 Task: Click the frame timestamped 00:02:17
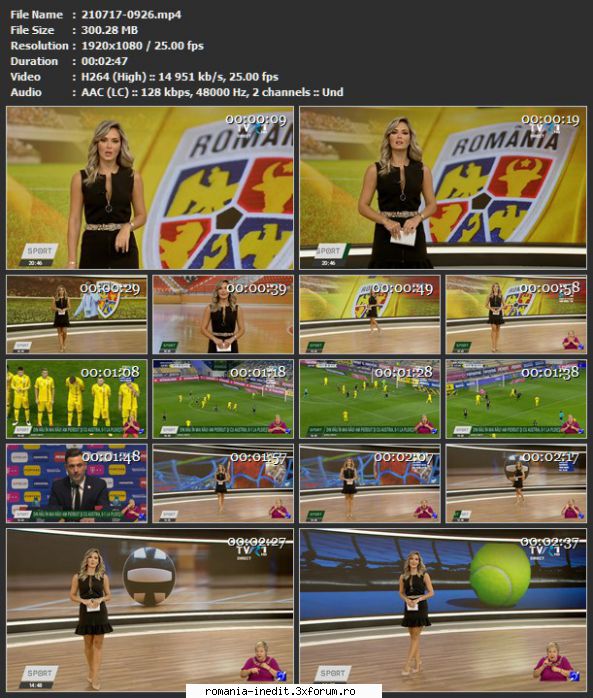516,483
